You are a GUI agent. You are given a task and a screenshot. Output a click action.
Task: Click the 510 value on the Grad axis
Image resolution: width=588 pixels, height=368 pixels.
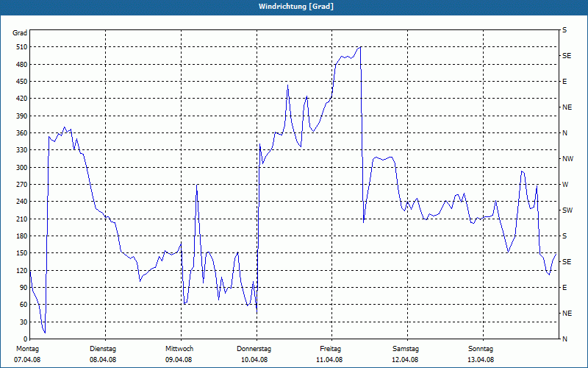[x=22, y=47]
